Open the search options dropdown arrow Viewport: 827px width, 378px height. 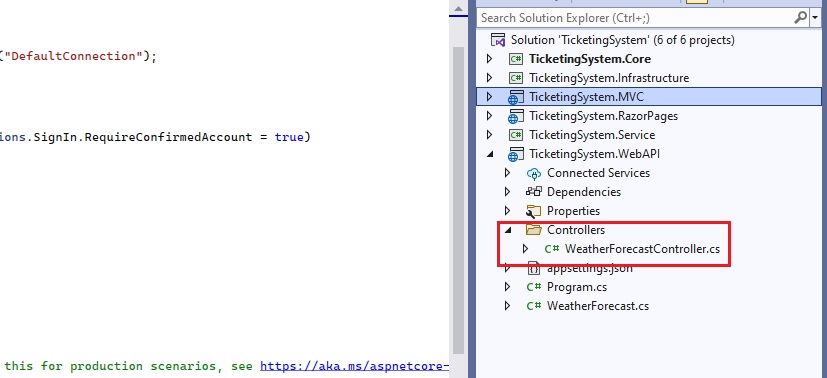coord(815,18)
